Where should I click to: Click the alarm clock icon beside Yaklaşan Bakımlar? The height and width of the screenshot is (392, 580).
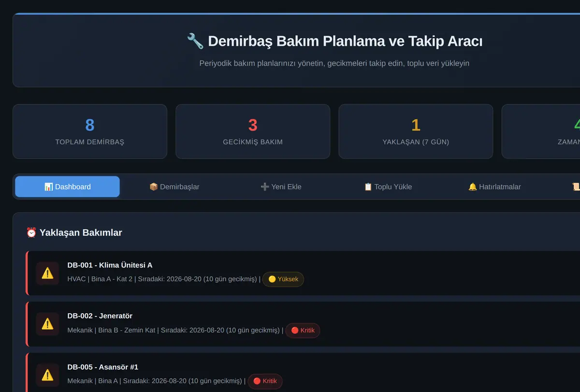coord(31,232)
